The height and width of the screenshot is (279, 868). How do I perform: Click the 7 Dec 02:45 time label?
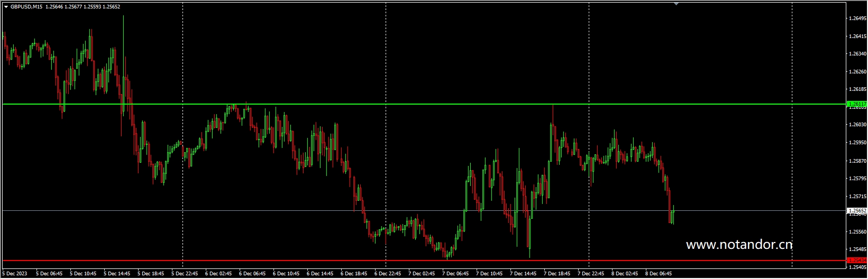[x=422, y=274]
